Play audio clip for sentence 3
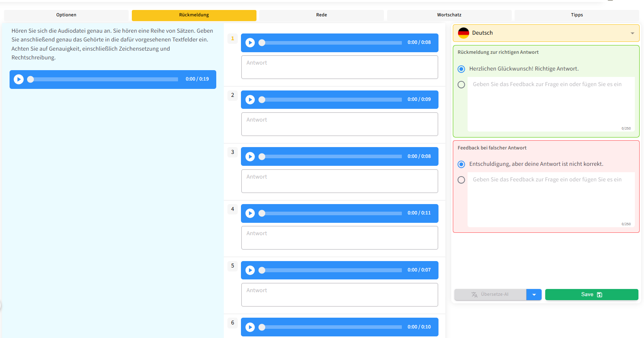Screen dimensions: 644x338 [x=250, y=157]
